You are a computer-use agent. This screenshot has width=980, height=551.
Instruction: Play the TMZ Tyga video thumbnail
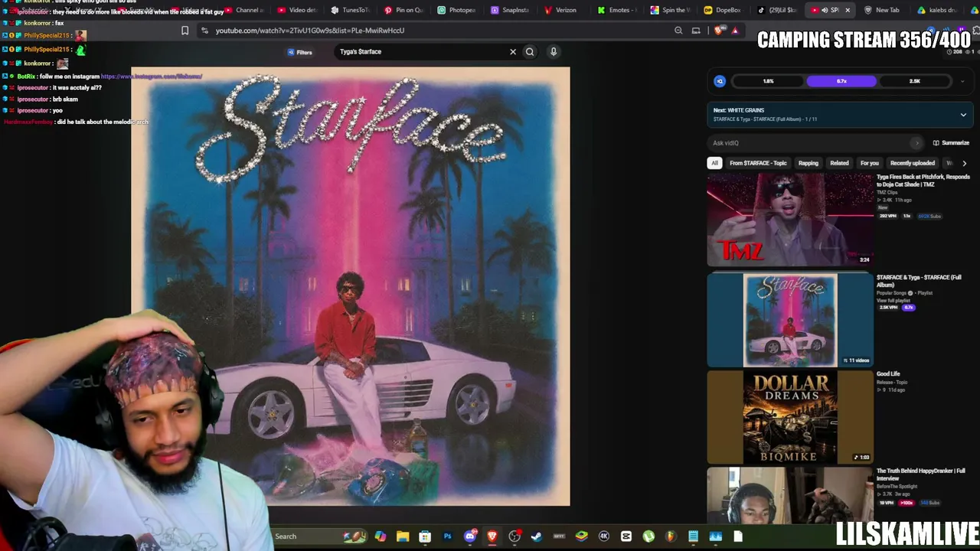pos(790,220)
